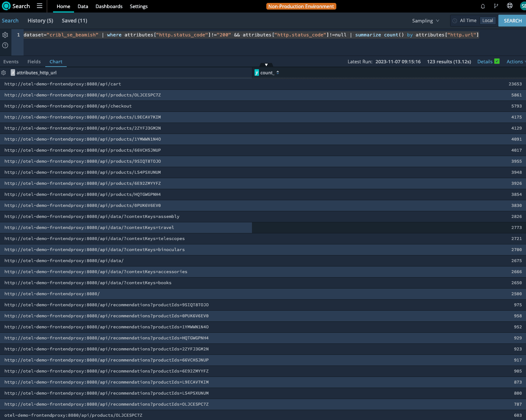Toggle the Local time zone button
This screenshot has width=526, height=420.
pyautogui.click(x=487, y=21)
